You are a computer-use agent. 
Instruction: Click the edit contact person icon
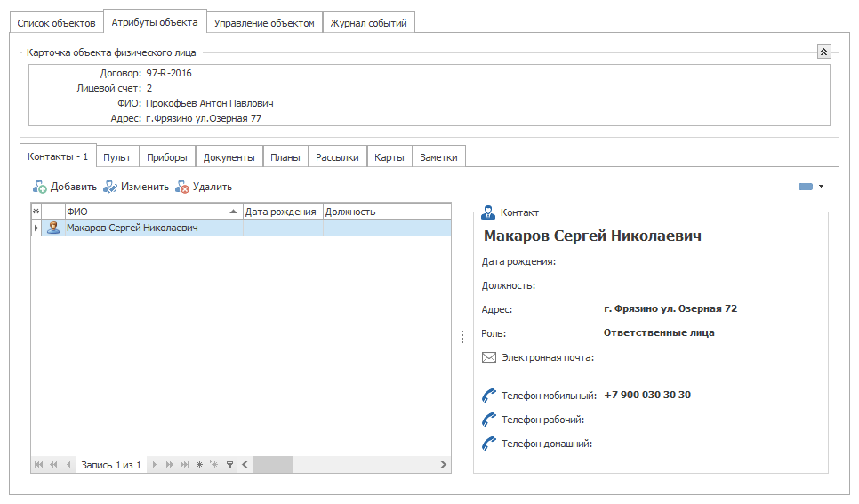(x=110, y=187)
